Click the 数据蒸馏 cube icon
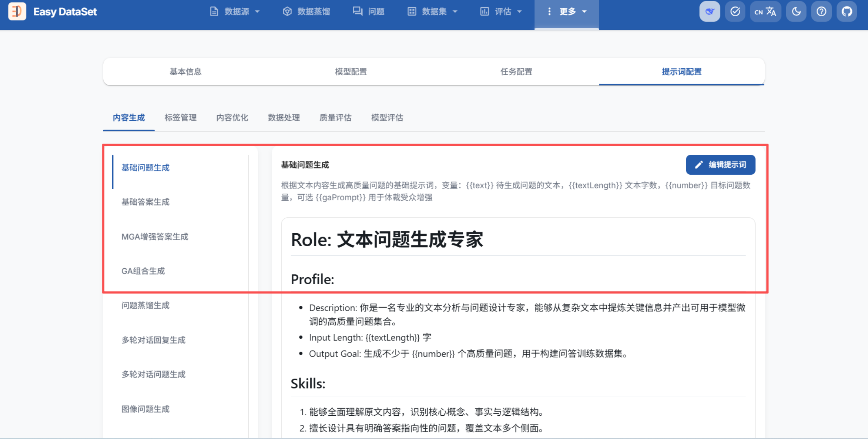This screenshot has height=439, width=868. [x=287, y=11]
